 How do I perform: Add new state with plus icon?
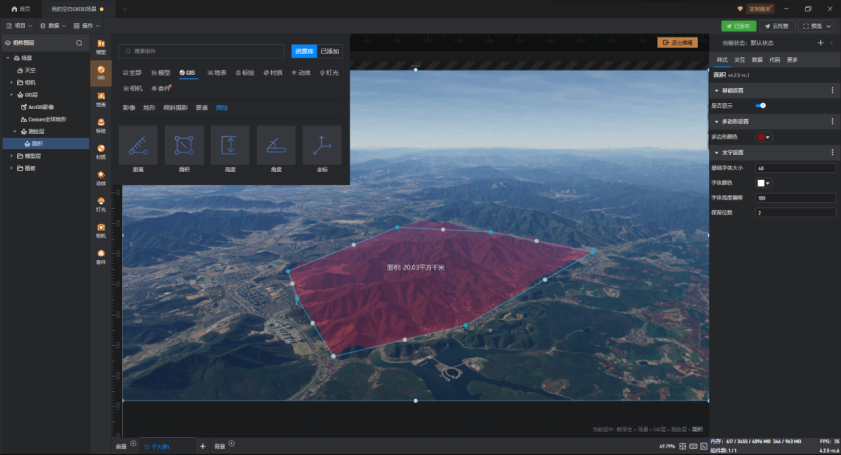point(820,43)
